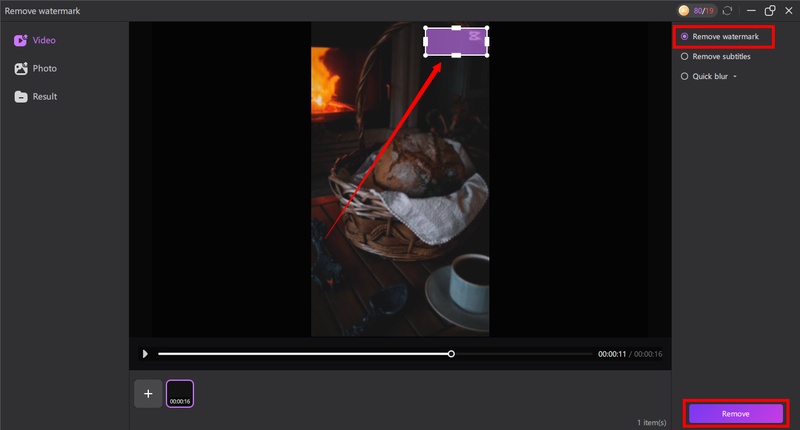Viewport: 800px width, 430px height.
Task: Select the Remove watermark radio button
Action: tap(684, 36)
